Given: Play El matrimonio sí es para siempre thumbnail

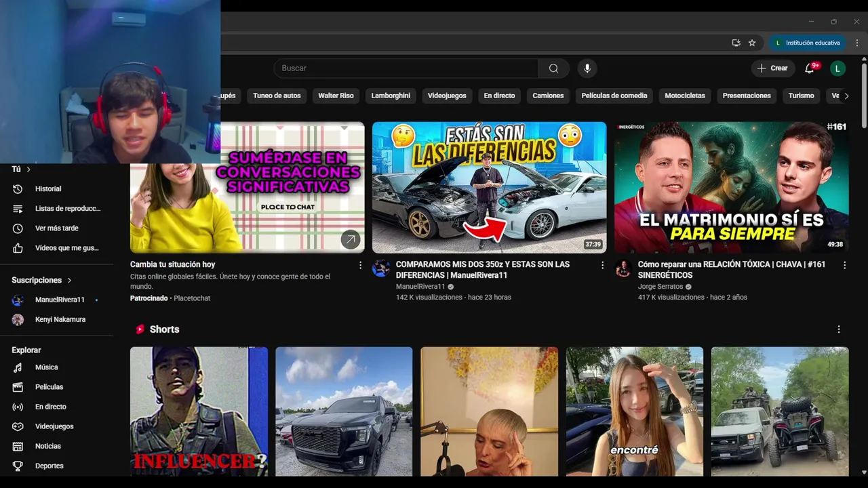Looking at the screenshot, I should (x=732, y=188).
